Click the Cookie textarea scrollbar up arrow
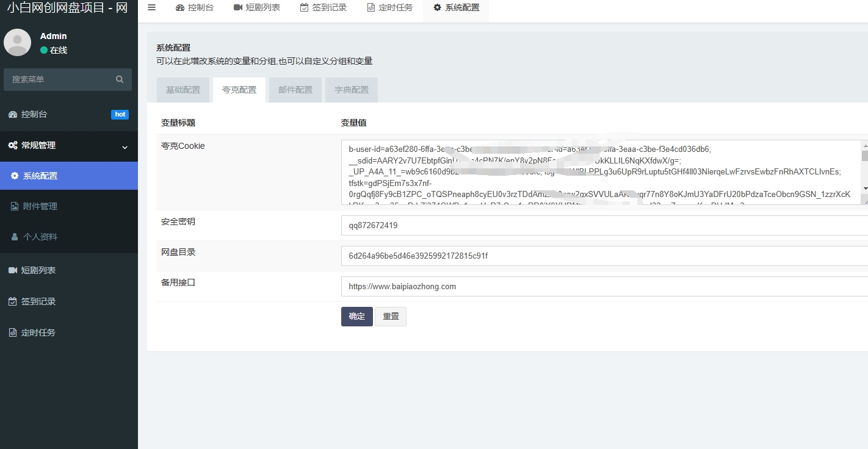 (x=865, y=145)
